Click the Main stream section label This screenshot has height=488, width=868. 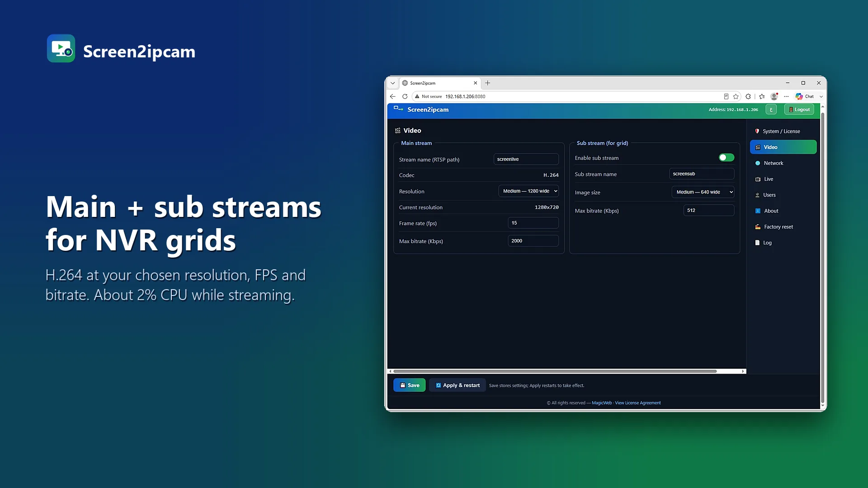[x=416, y=143]
